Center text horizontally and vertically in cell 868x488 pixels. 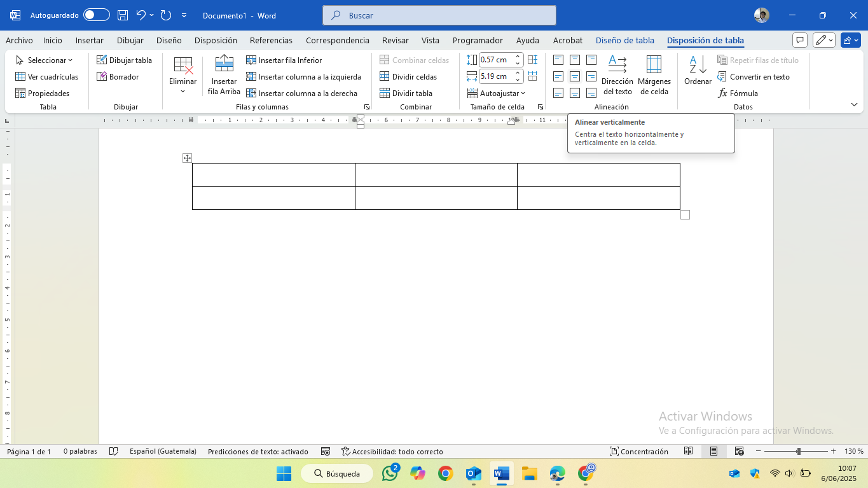575,76
